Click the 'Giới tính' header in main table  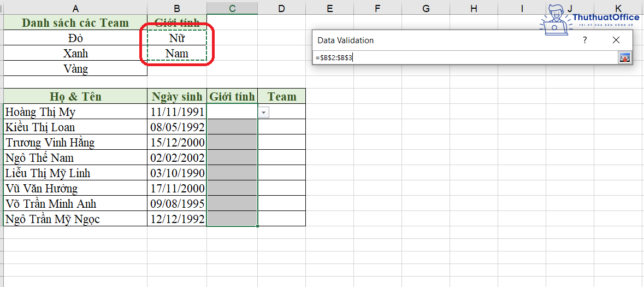click(233, 96)
